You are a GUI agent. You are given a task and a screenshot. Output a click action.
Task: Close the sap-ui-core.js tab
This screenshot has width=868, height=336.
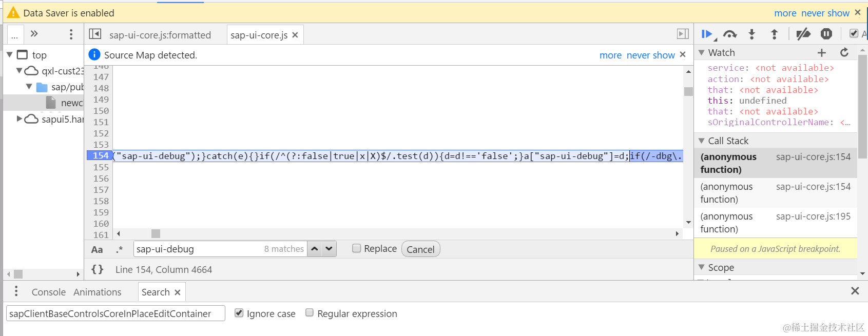(x=295, y=35)
